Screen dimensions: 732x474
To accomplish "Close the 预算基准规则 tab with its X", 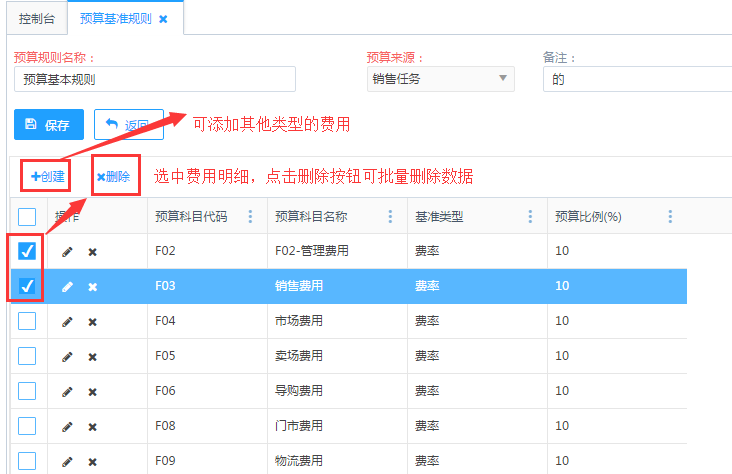I will [x=163, y=19].
